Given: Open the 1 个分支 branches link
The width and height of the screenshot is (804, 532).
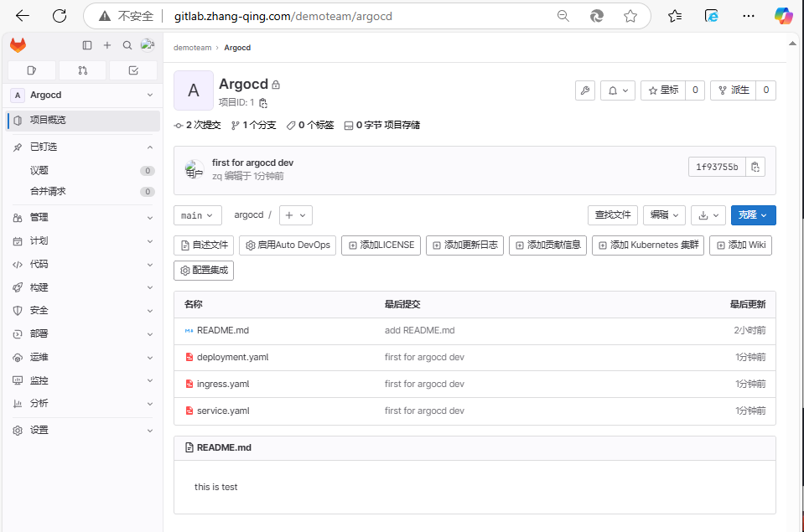Looking at the screenshot, I should pos(254,125).
